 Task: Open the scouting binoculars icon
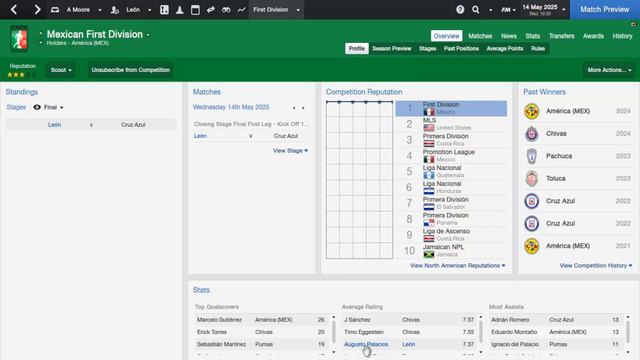[226, 10]
